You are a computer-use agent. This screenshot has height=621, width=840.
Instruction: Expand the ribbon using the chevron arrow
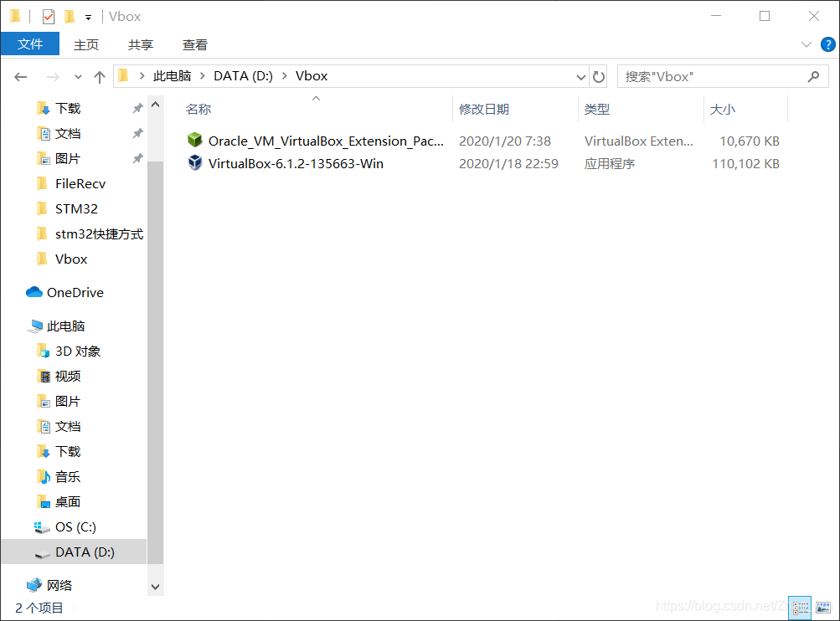806,44
